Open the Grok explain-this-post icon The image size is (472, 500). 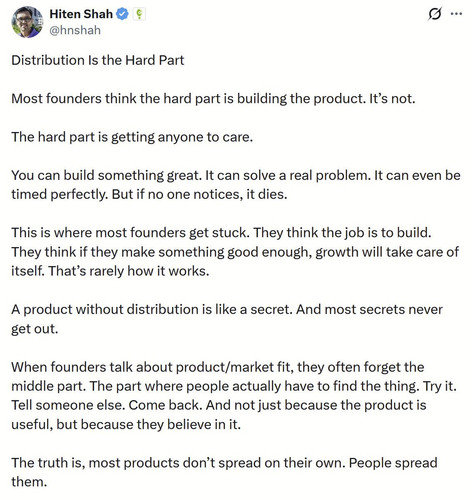pos(435,14)
